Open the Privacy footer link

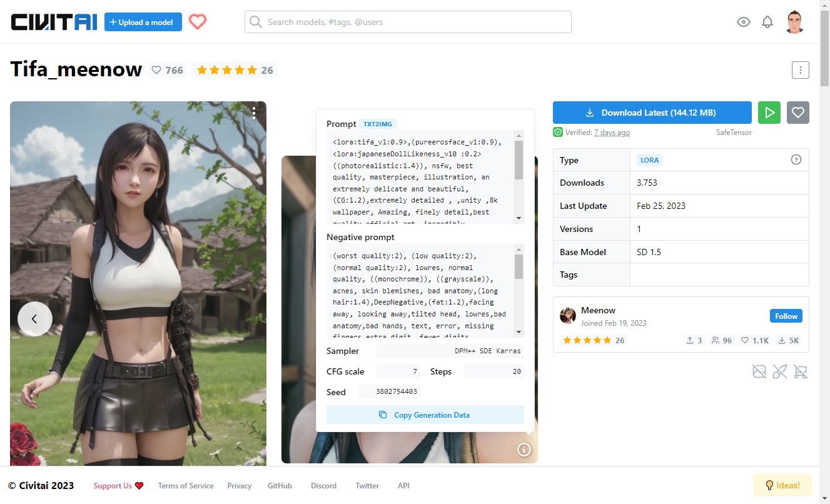240,486
